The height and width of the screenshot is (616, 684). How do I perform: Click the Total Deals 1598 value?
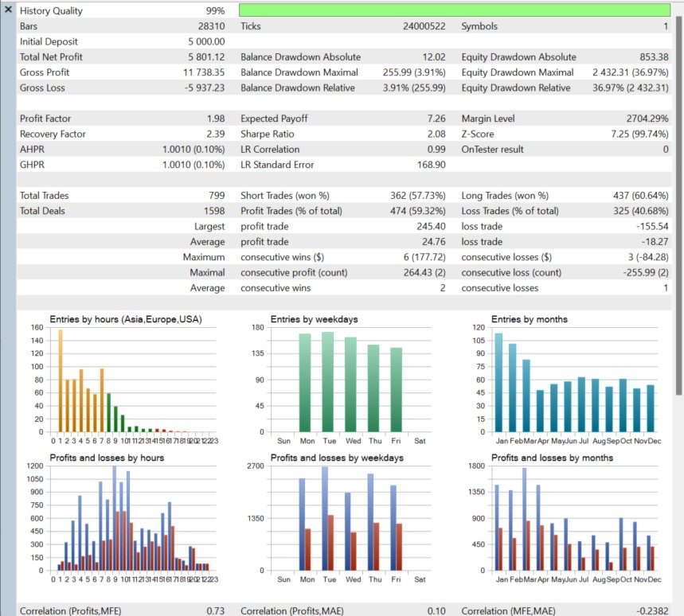214,211
